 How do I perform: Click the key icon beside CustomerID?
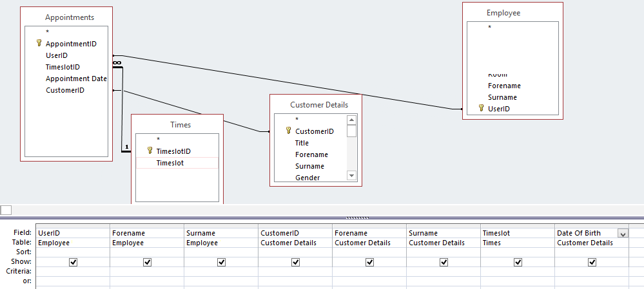click(288, 131)
